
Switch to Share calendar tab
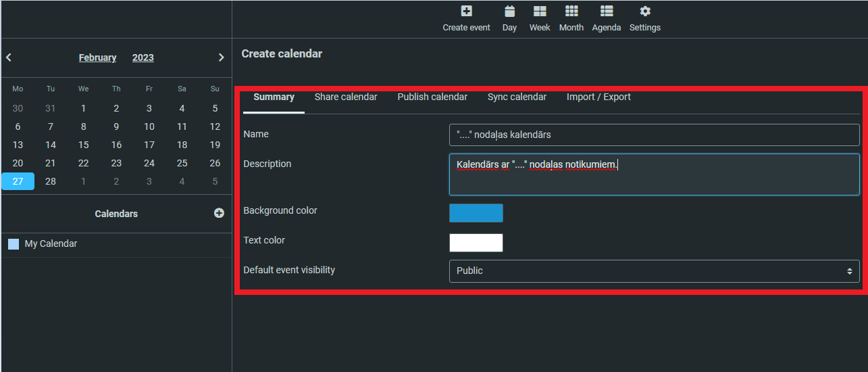(346, 97)
